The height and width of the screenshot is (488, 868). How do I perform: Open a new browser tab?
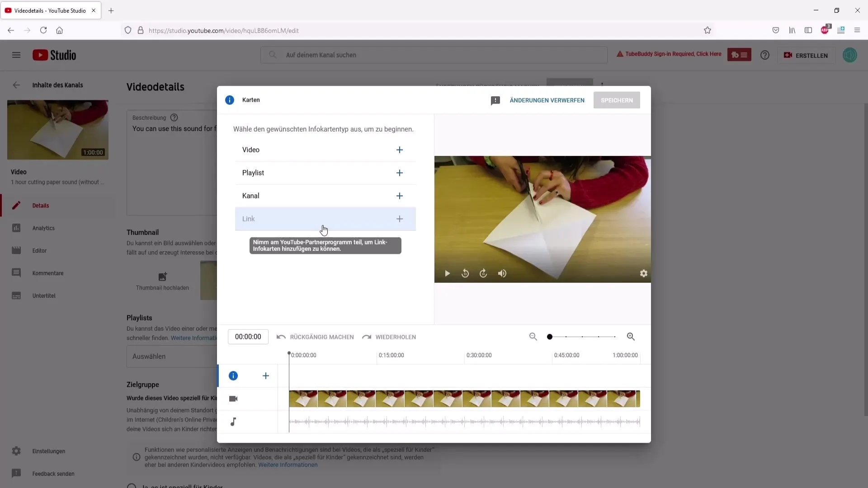(x=111, y=10)
